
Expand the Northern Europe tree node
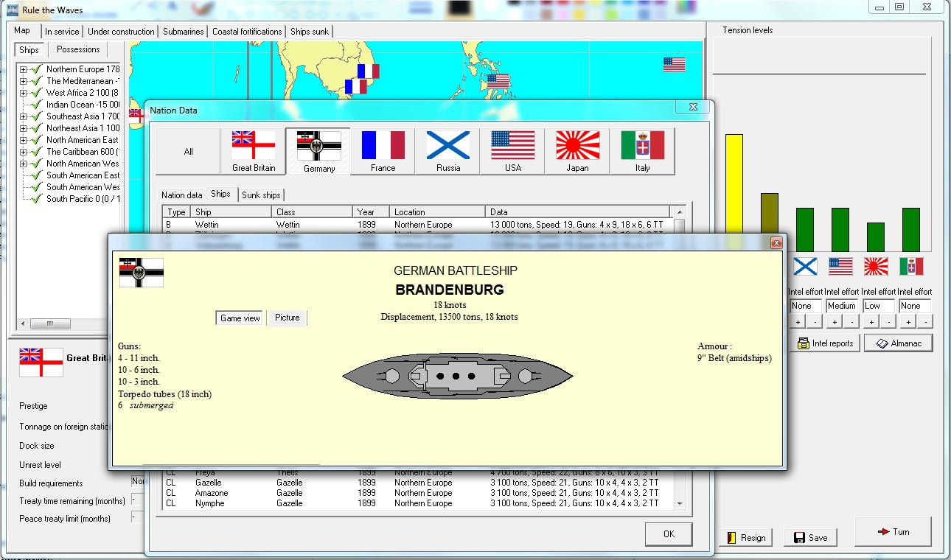[23, 69]
